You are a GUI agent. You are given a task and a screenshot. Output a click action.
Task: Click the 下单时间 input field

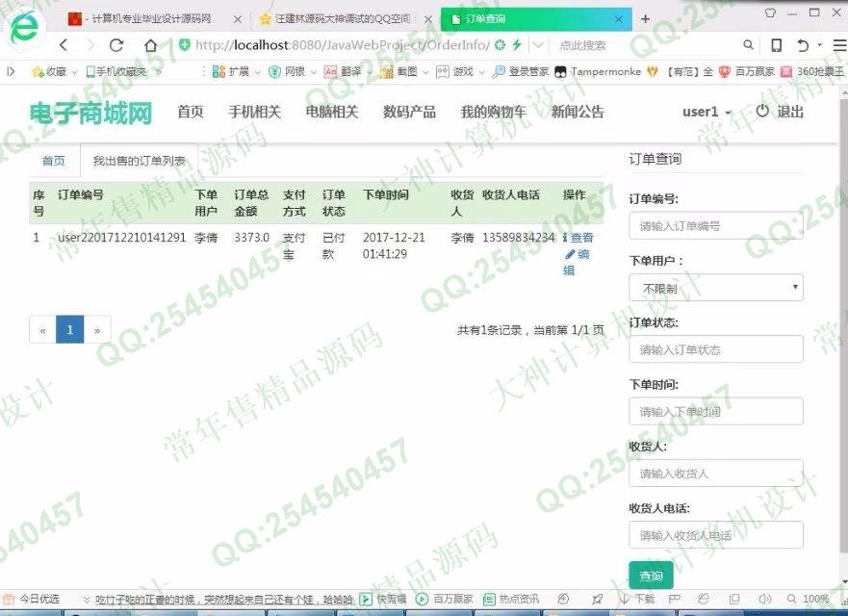click(x=716, y=411)
